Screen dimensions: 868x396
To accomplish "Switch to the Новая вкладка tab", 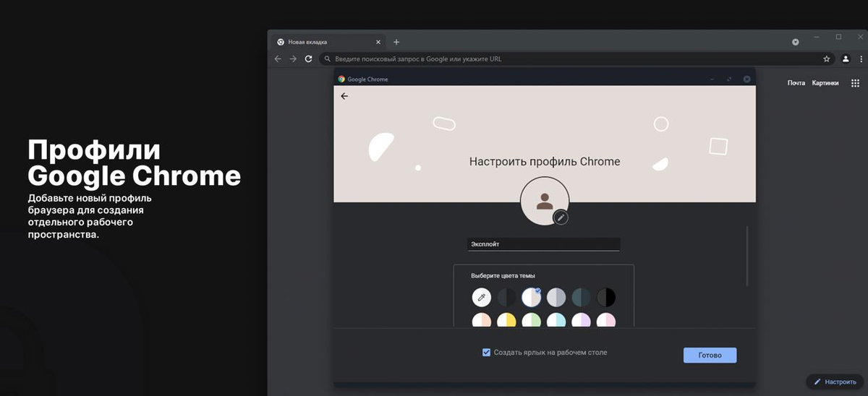I will [x=330, y=42].
